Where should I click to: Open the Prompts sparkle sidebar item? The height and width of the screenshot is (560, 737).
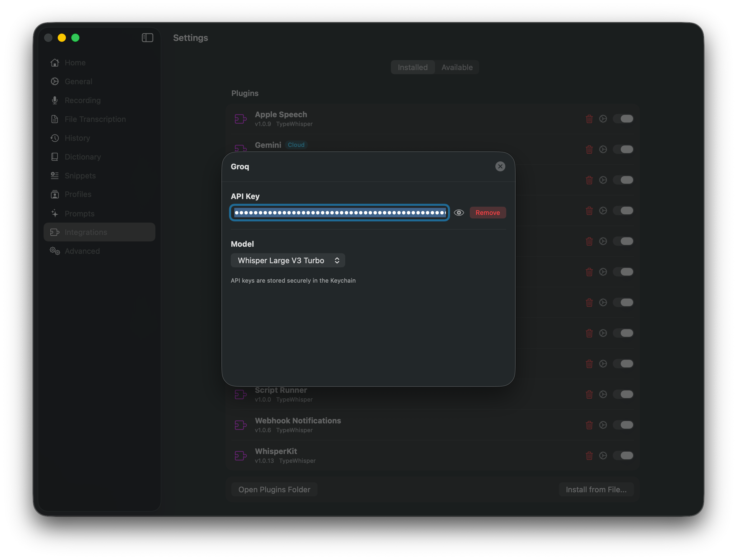tap(79, 213)
